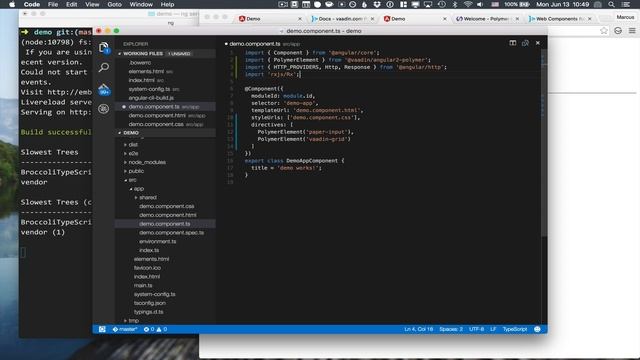640x360 pixels.
Task: Open favicon.ico in the file tree
Action: pyautogui.click(x=147, y=268)
